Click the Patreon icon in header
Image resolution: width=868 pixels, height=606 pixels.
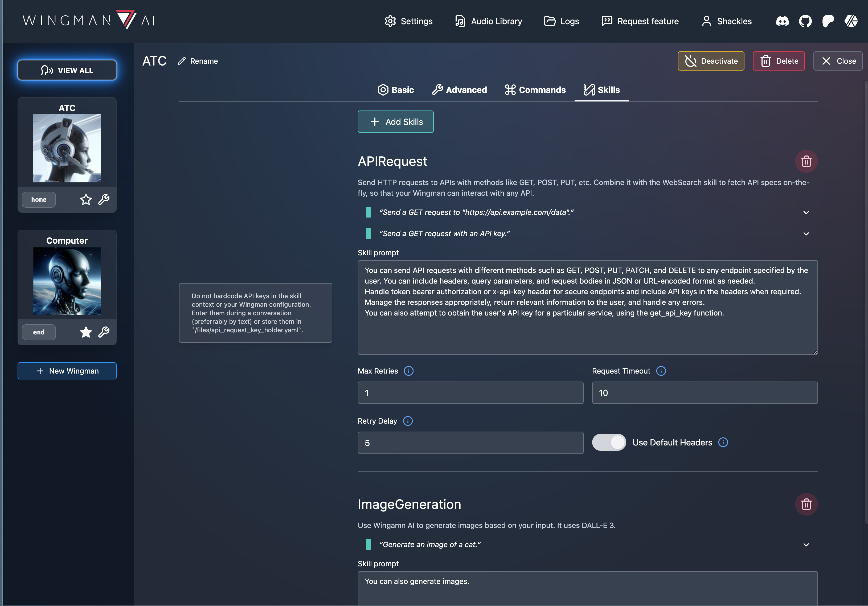click(x=828, y=21)
